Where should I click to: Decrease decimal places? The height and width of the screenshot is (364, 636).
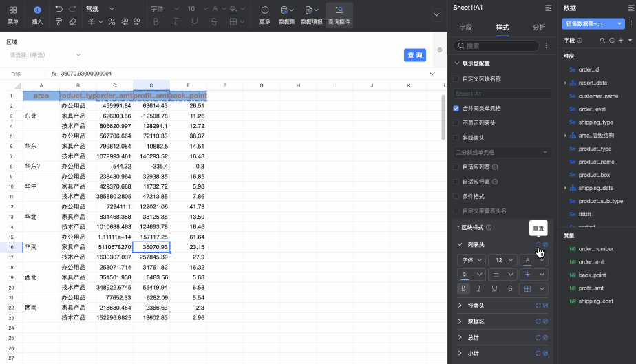tap(125, 22)
